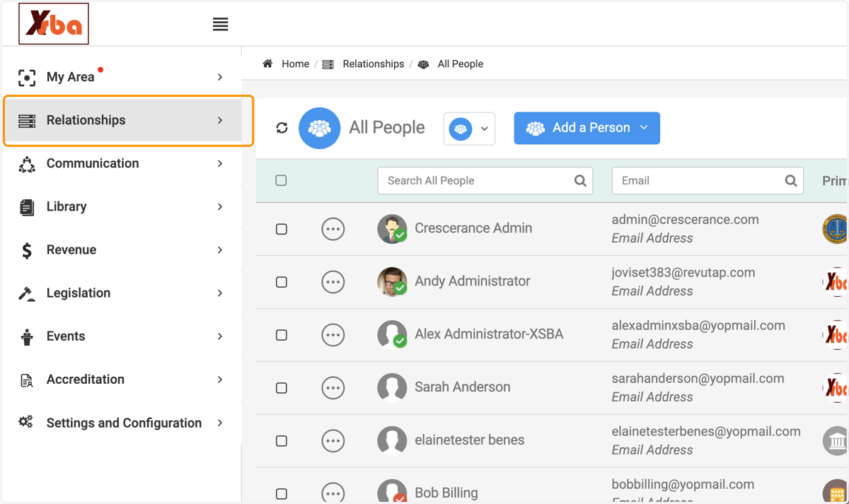This screenshot has width=849, height=504.
Task: Click organization seal in Crescerance Admin row
Action: (x=836, y=229)
